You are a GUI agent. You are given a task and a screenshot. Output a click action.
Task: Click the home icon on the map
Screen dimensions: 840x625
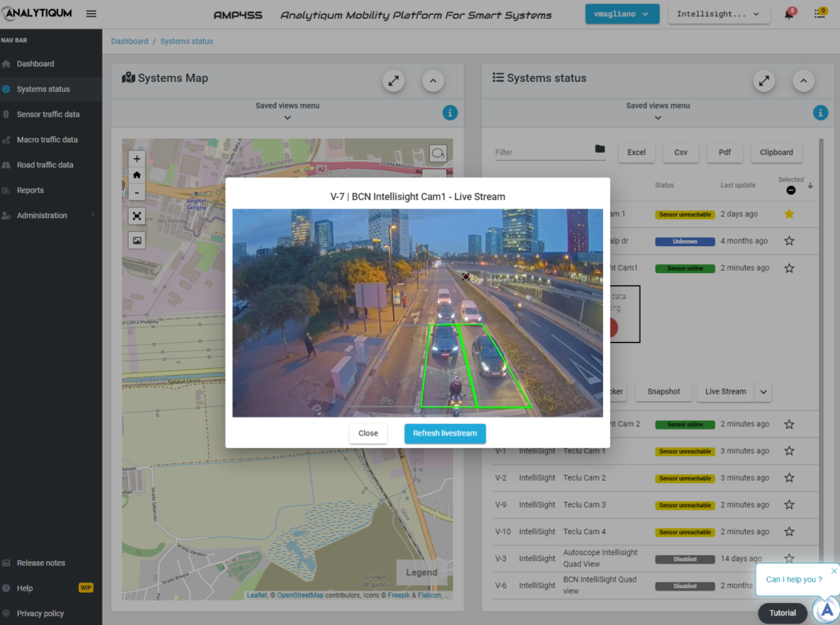tap(136, 175)
